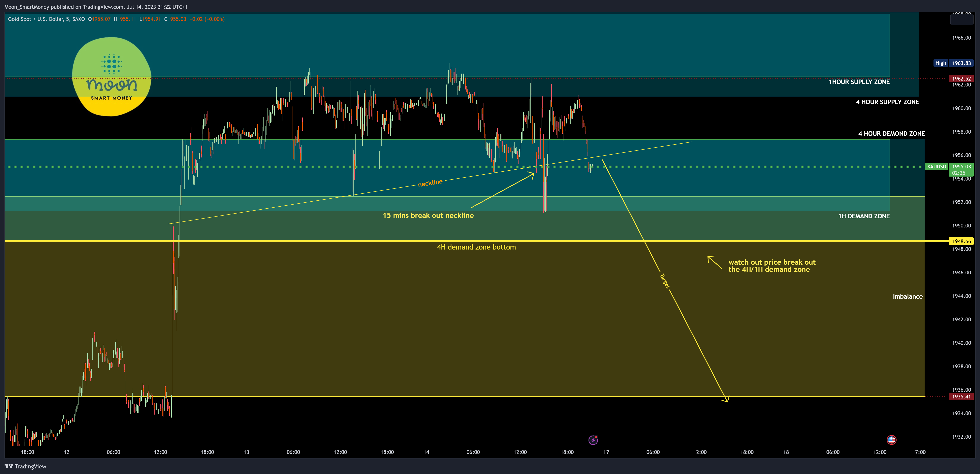Click the '17:00' time axis label
This screenshot has height=474, width=980.
point(919,452)
